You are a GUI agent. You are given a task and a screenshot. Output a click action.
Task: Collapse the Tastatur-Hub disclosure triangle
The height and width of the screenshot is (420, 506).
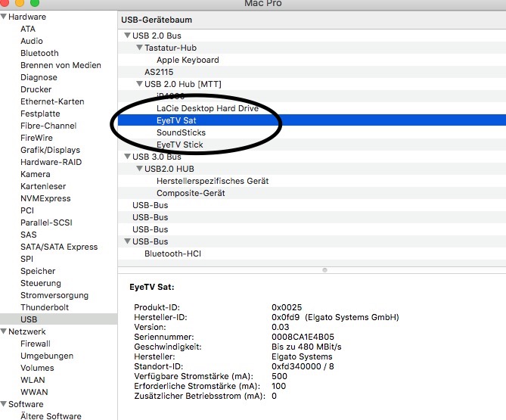(139, 48)
